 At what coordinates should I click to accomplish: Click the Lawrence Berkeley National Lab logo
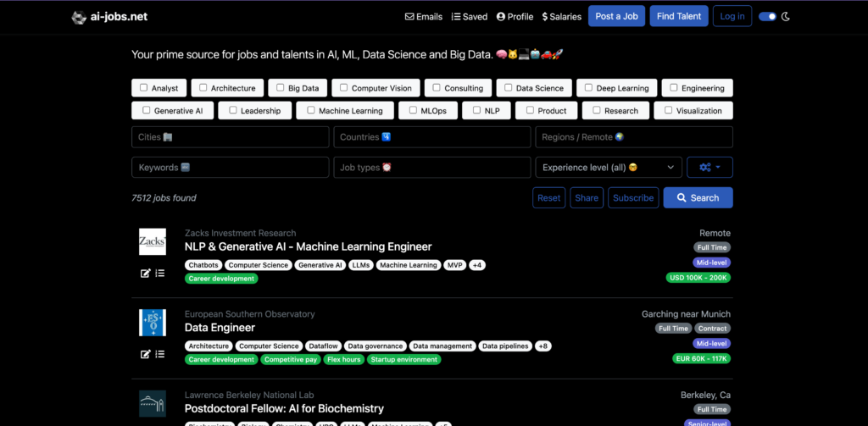[153, 403]
